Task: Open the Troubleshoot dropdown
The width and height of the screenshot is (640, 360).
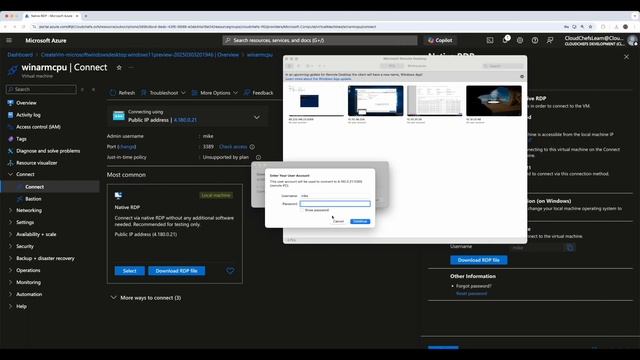Action: pyautogui.click(x=163, y=93)
